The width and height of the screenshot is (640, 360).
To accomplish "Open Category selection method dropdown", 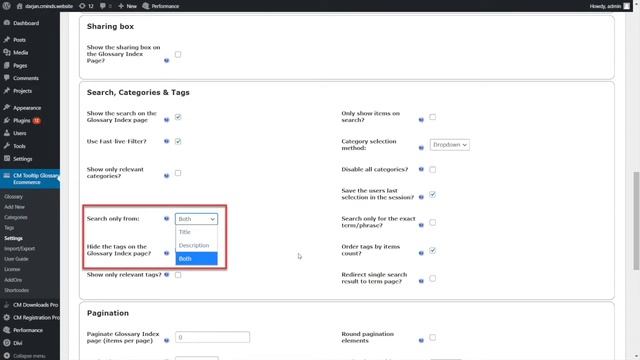I will (x=449, y=145).
